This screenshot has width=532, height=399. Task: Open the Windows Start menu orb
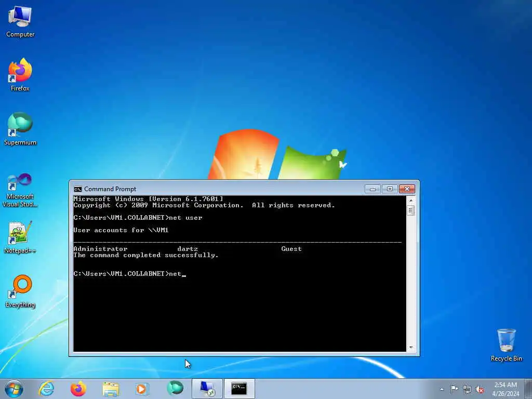point(14,389)
